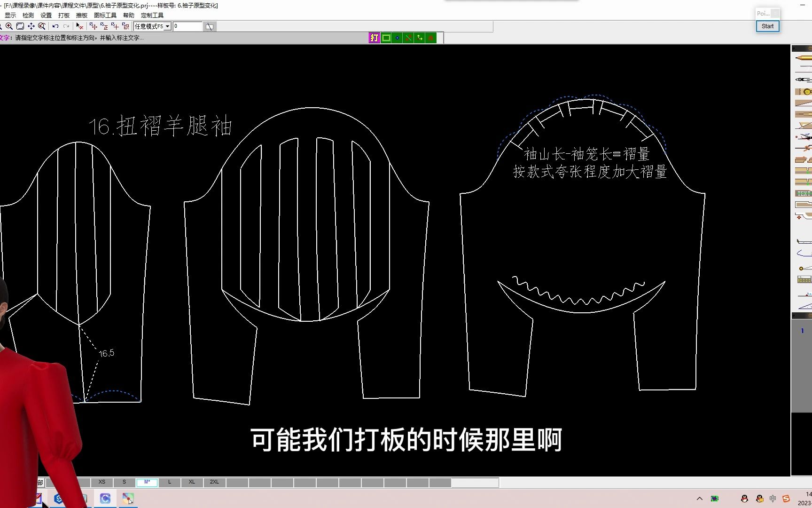This screenshot has width=812, height=508.
Task: Click the numeric value input field
Action: click(x=187, y=26)
